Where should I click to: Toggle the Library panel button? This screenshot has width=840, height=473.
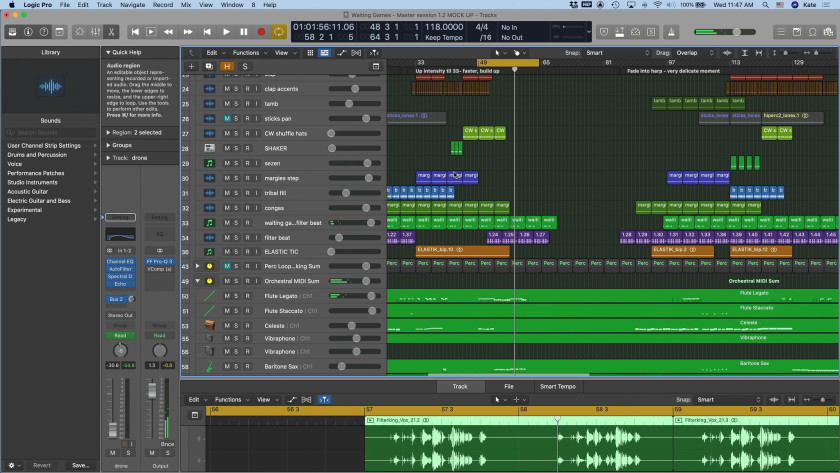pos(12,32)
